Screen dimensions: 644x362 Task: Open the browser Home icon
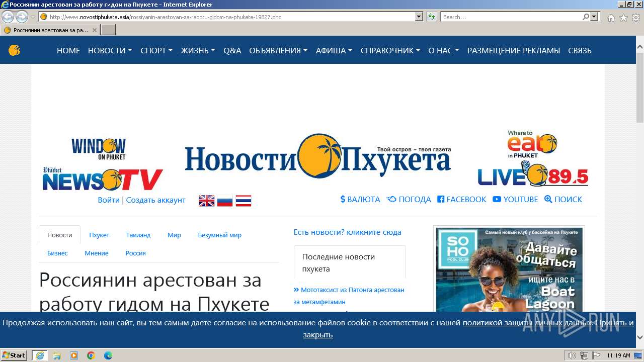[x=611, y=18]
